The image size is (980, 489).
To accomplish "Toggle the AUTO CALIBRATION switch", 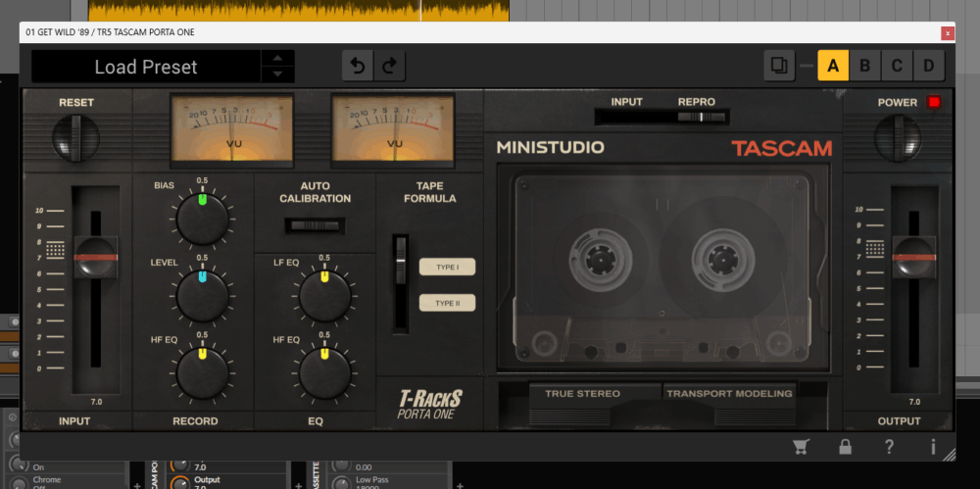I will point(315,225).
